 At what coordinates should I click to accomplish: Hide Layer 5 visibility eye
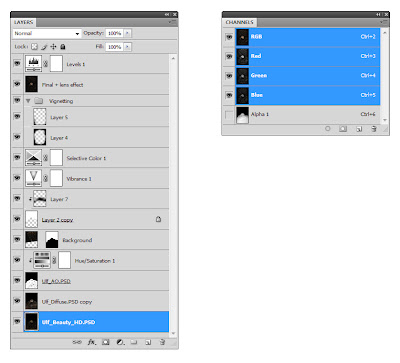click(17, 116)
